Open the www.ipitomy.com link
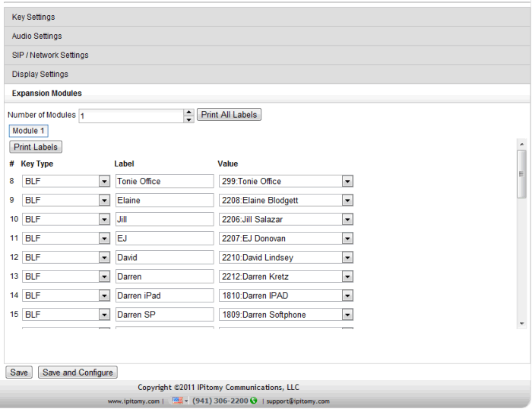Screen dimensions: 532x409 click(133, 401)
